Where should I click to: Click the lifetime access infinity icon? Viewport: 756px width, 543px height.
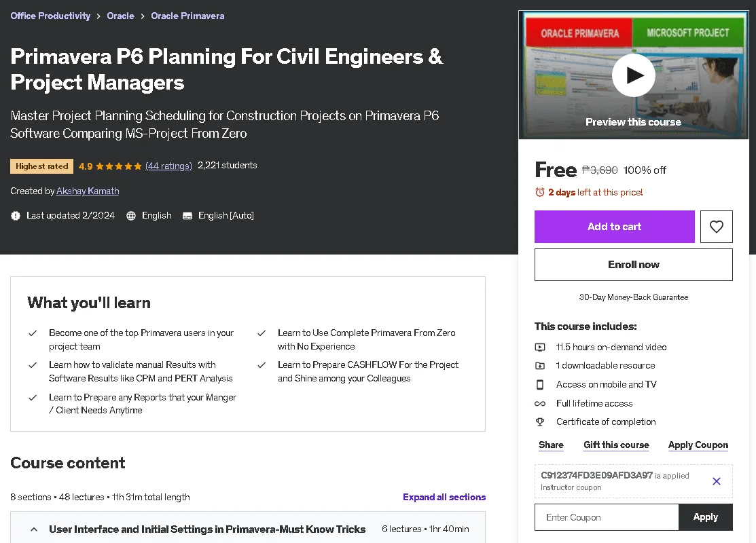point(540,404)
